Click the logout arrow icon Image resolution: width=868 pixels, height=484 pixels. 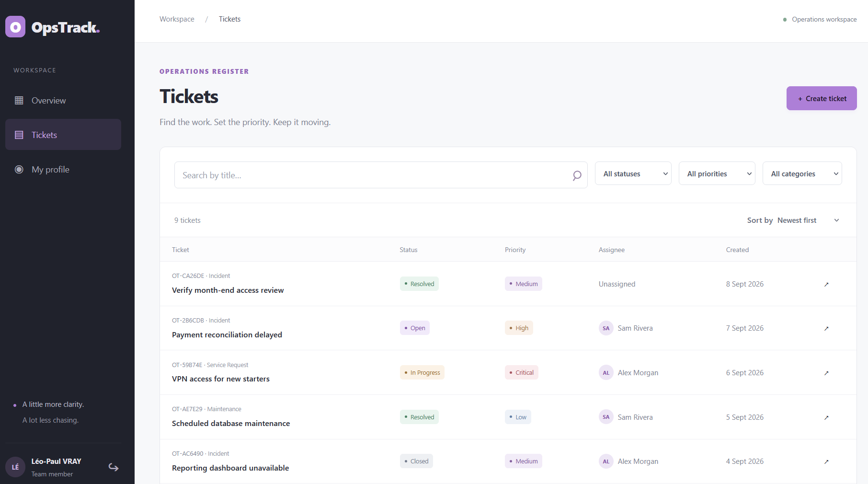[114, 467]
